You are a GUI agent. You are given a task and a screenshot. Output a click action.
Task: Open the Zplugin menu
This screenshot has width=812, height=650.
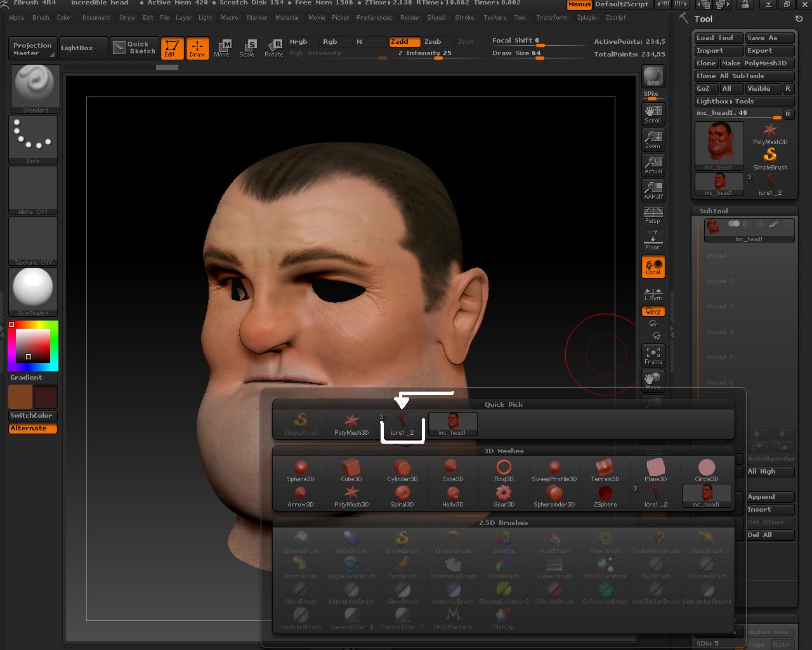pos(587,18)
